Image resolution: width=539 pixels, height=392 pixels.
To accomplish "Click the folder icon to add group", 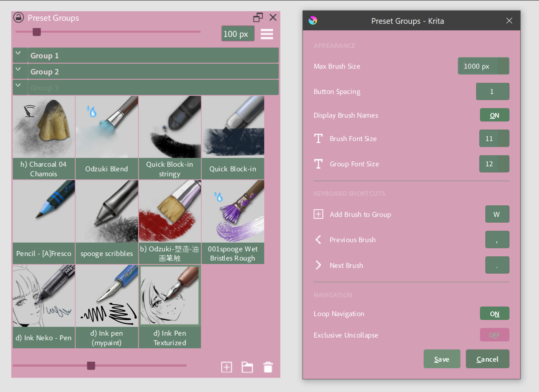I will click(x=247, y=367).
